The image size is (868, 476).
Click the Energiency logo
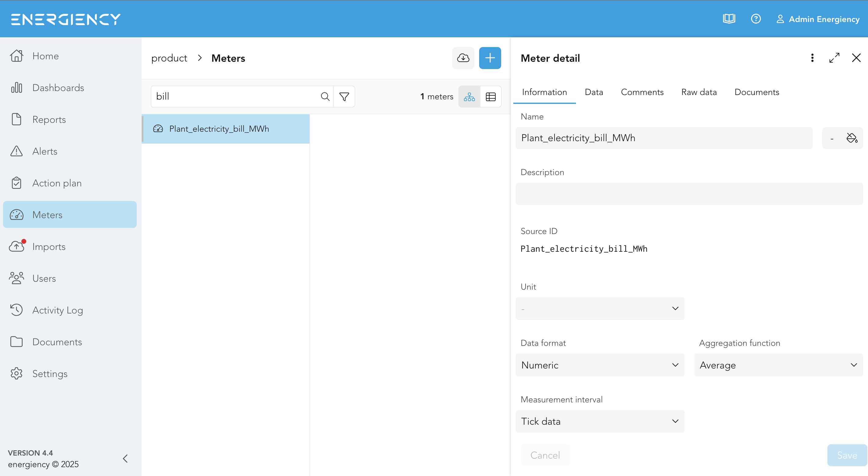click(66, 19)
